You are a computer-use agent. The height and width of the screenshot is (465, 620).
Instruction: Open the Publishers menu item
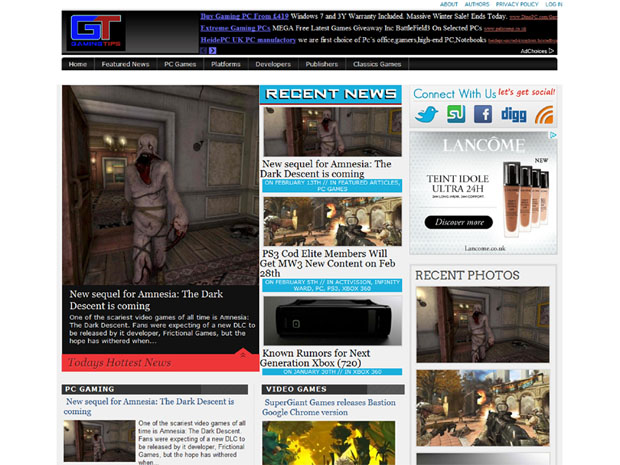point(321,64)
